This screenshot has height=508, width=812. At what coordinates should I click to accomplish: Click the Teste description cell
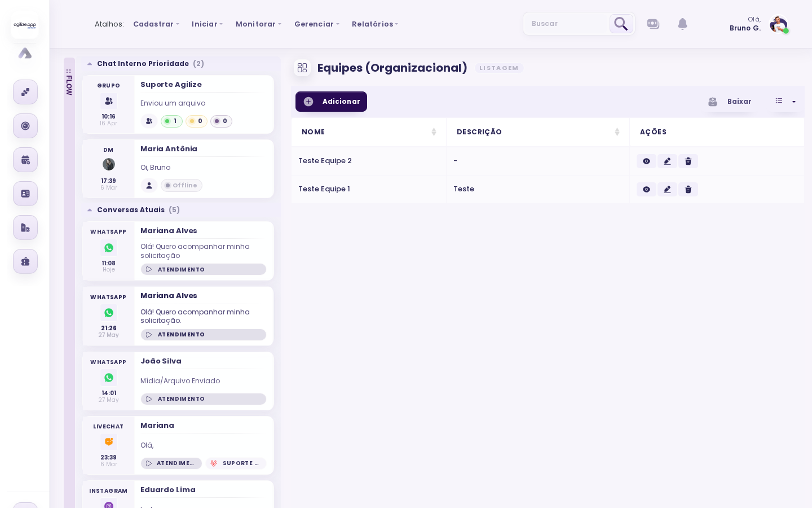pos(538,189)
